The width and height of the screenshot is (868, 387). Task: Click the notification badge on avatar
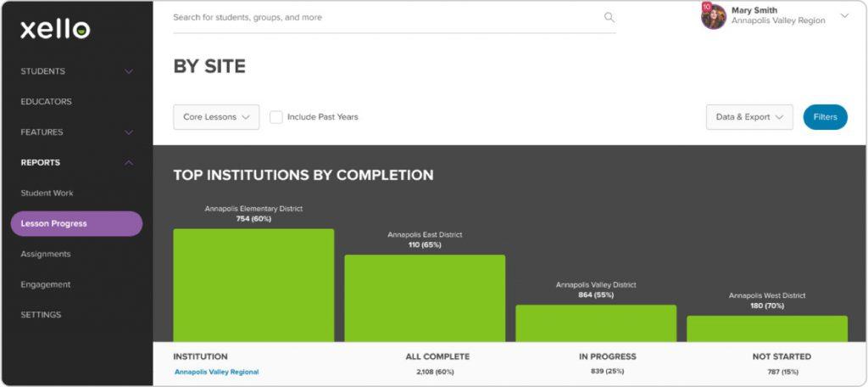click(x=706, y=7)
